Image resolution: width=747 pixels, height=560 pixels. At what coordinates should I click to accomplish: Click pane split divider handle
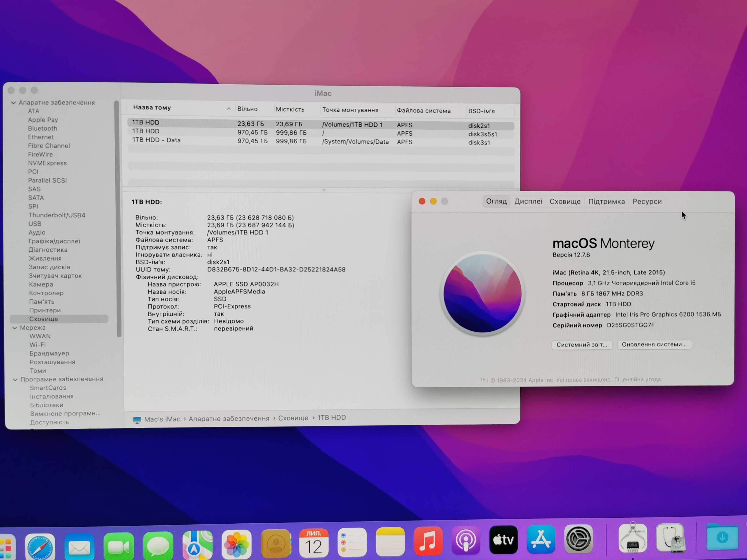coord(324,190)
